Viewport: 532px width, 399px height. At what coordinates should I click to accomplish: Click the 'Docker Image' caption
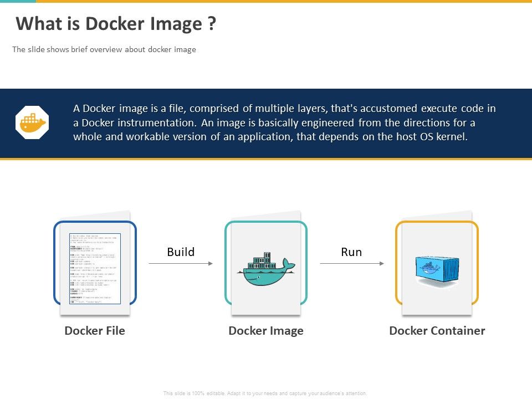266,331
